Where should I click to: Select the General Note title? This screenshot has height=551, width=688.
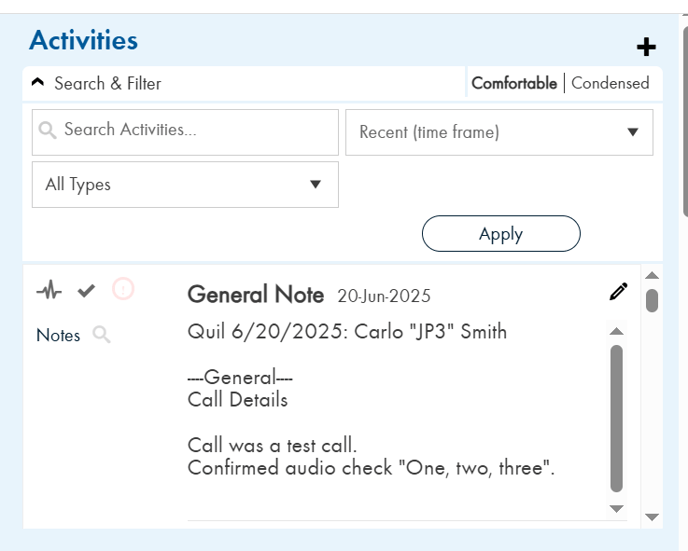pos(256,294)
